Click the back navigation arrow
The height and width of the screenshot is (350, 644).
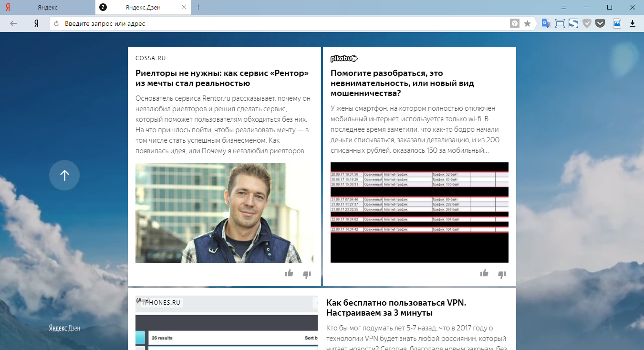tap(13, 23)
